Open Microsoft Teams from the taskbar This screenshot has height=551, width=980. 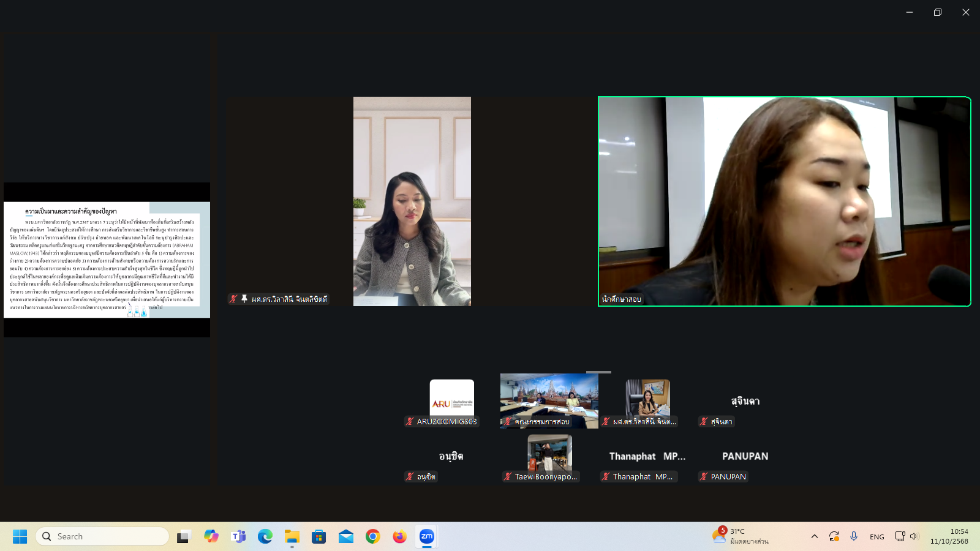tap(238, 536)
